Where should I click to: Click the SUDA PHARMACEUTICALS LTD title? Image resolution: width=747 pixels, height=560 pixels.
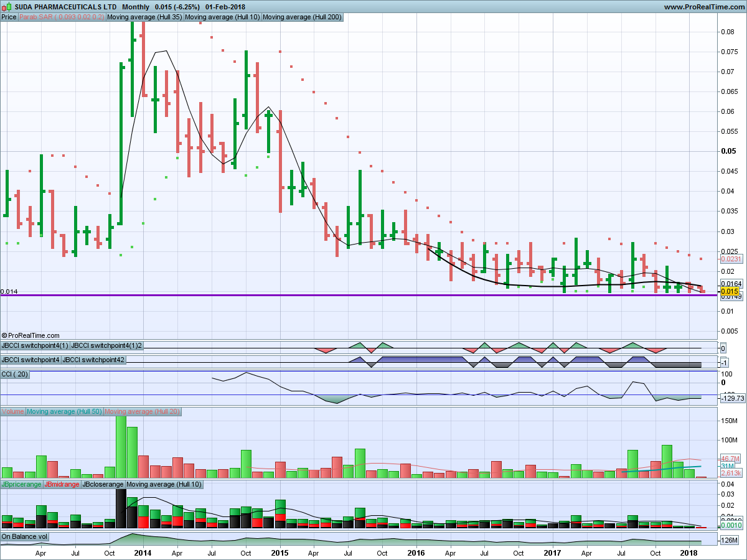65,7
